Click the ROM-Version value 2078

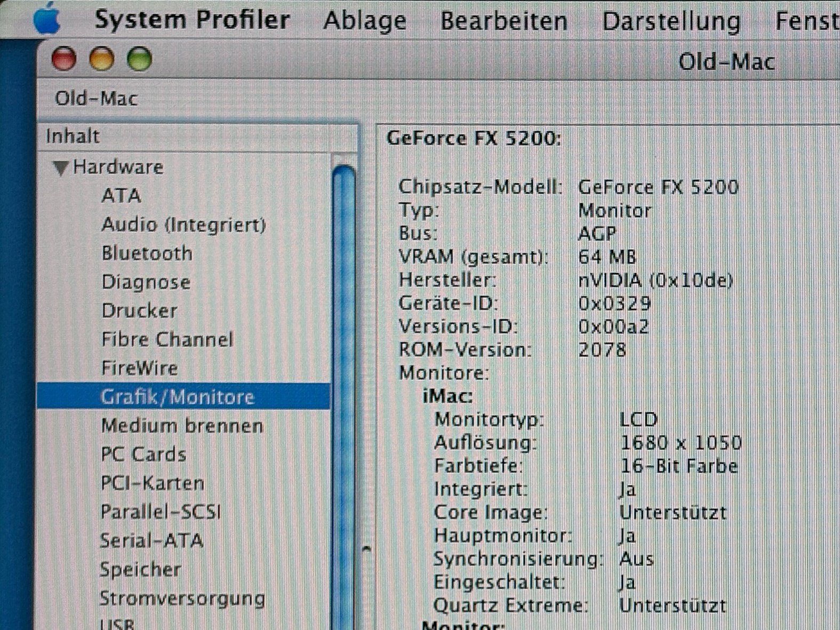tap(602, 350)
